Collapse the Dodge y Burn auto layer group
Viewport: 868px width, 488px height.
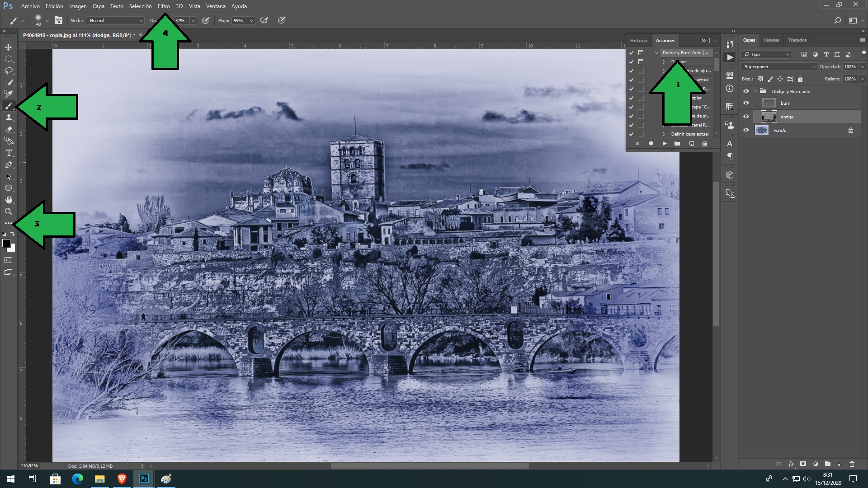pos(756,91)
